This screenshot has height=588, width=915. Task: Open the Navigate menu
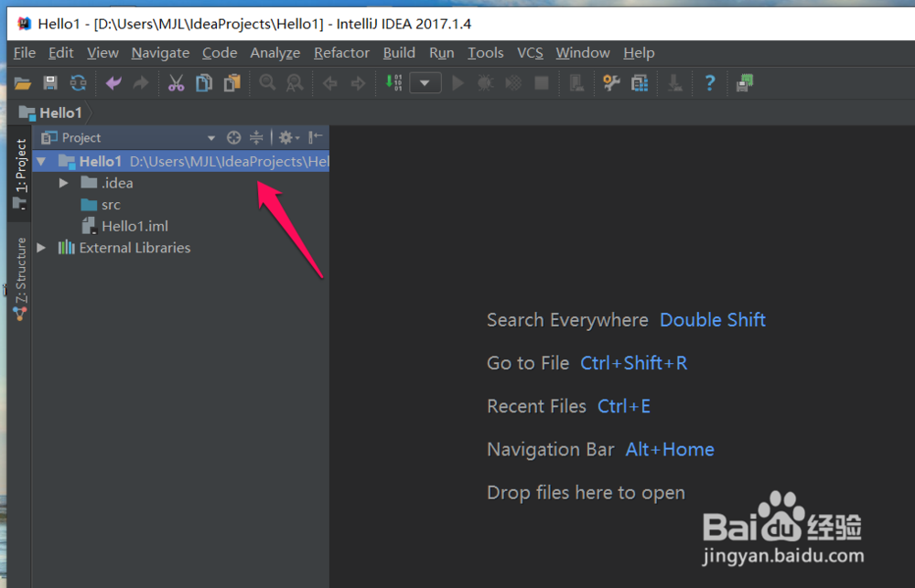click(160, 53)
